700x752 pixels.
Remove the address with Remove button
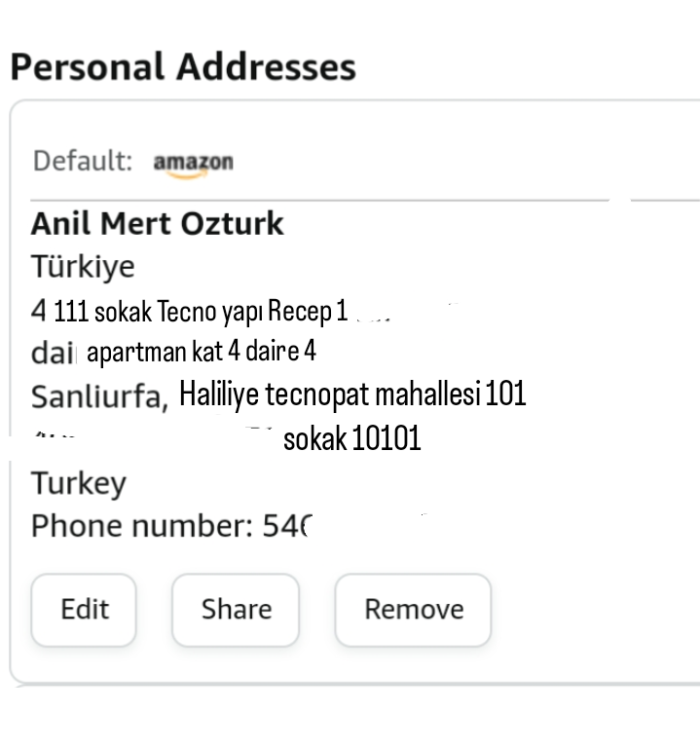(x=413, y=610)
